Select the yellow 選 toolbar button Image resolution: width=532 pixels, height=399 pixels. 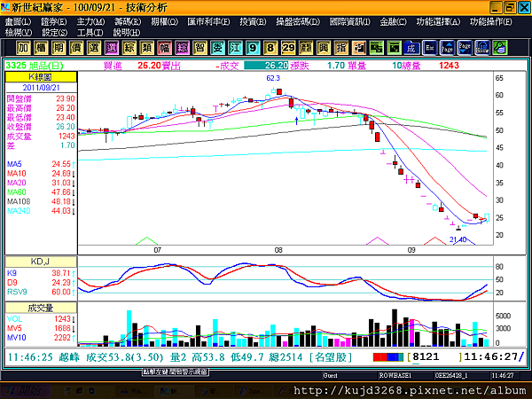point(94,48)
